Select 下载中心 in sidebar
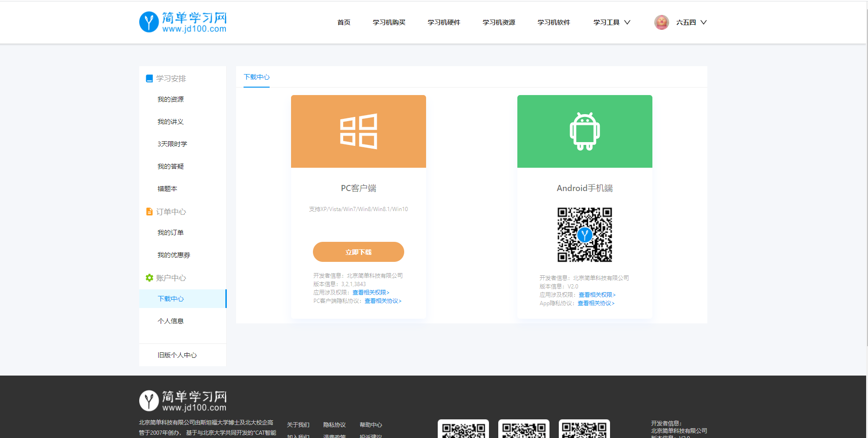868x438 pixels. pyautogui.click(x=183, y=299)
